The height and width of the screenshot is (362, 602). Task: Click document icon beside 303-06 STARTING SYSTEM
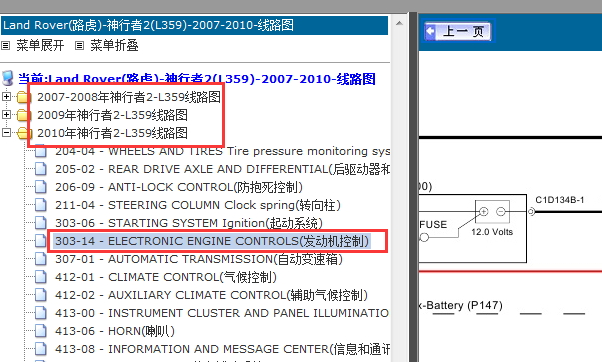41,223
